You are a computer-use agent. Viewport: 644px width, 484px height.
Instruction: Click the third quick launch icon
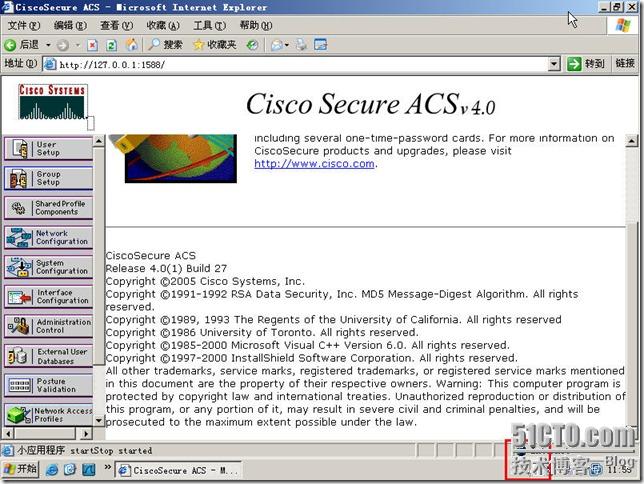pyautogui.click(x=89, y=469)
